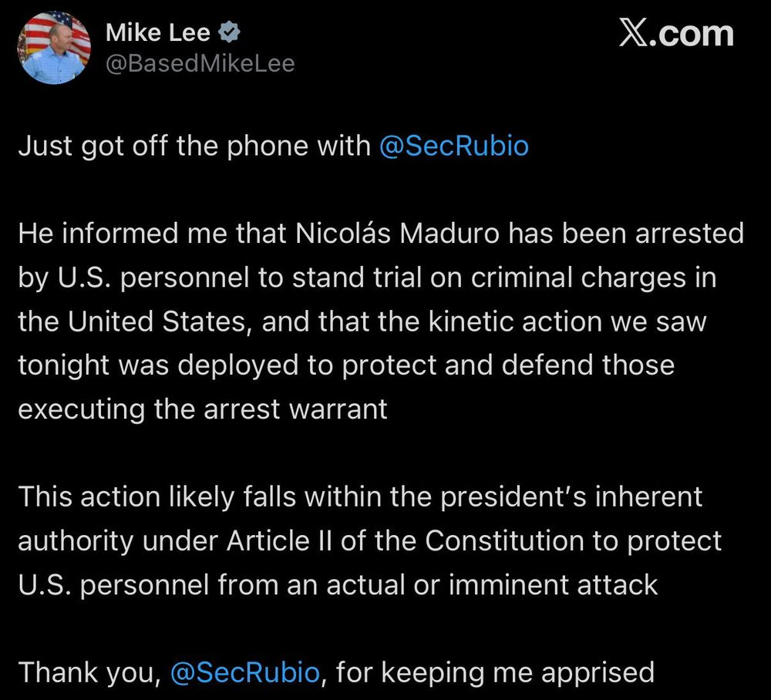Click the @BasedMikeLee handle
771x700 pixels.
click(x=200, y=63)
